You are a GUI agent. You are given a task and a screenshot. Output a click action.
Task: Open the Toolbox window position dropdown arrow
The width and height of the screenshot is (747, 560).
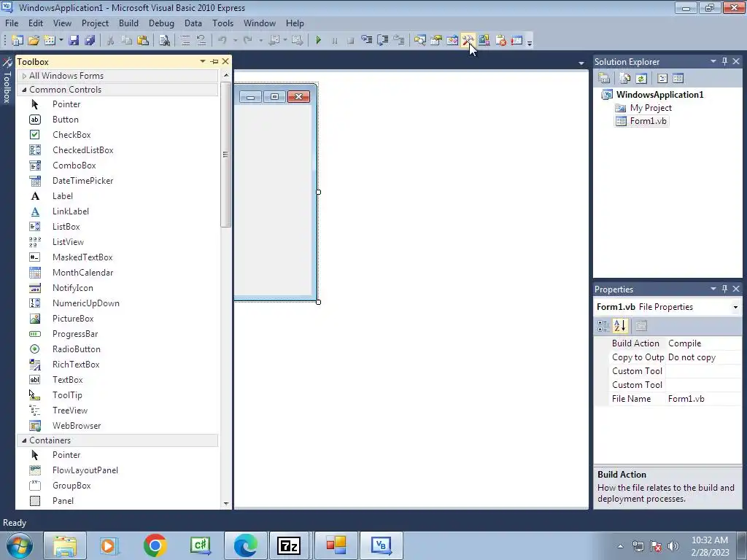(x=203, y=61)
